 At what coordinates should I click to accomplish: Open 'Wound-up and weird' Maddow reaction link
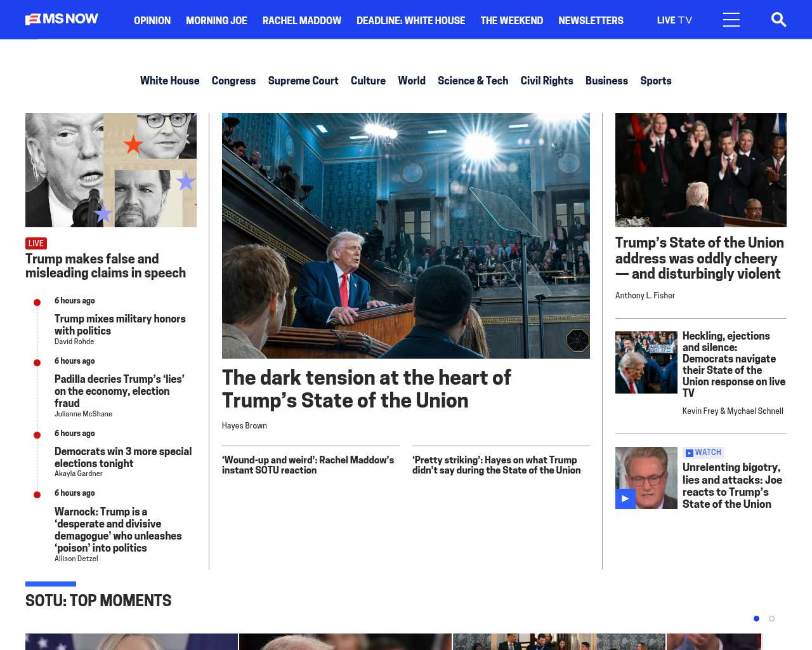click(308, 465)
